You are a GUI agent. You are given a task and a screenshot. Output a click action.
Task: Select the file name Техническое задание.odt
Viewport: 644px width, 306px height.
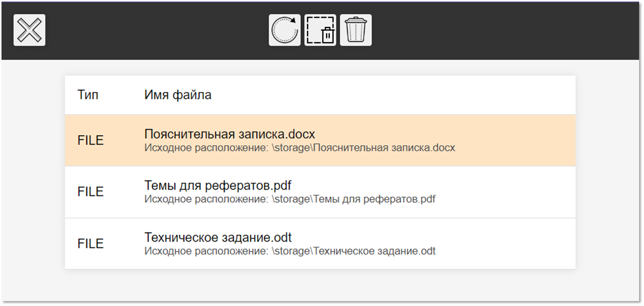tap(218, 237)
